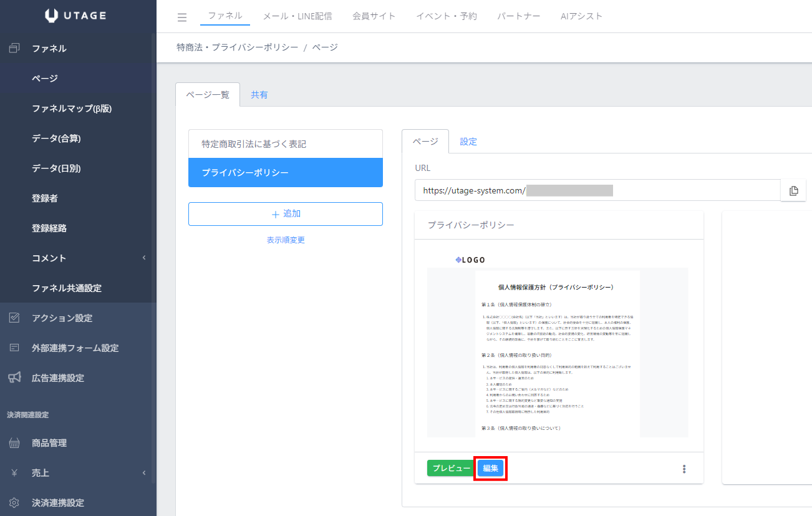This screenshot has width=812, height=516.
Task: Copy the page URL with the copy icon
Action: point(793,191)
